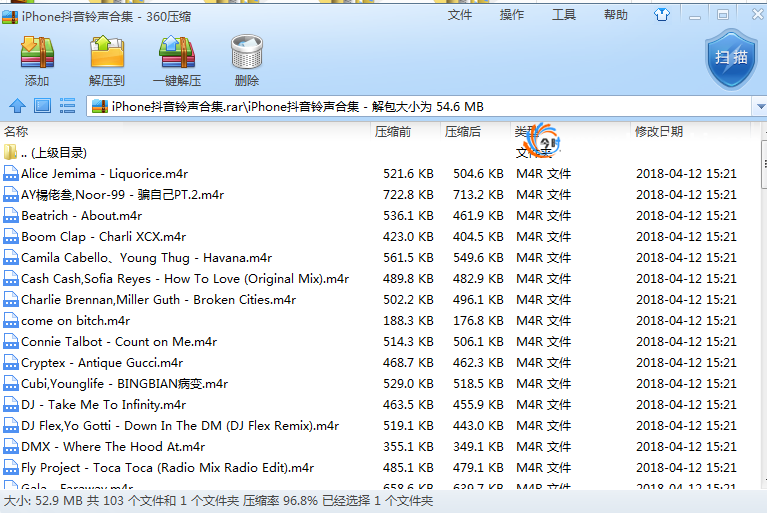767x513 pixels.
Task: Click the 360压缩 app icon in title bar
Action: (10, 17)
